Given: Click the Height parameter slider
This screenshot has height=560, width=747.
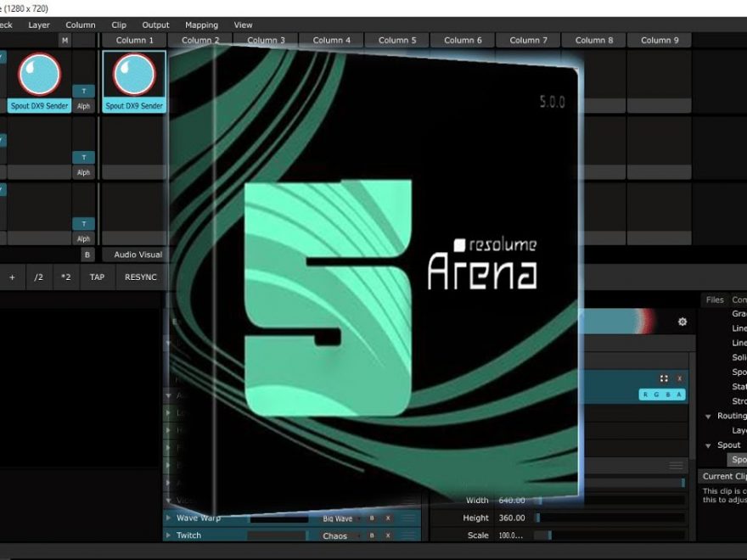Looking at the screenshot, I should (x=609, y=518).
